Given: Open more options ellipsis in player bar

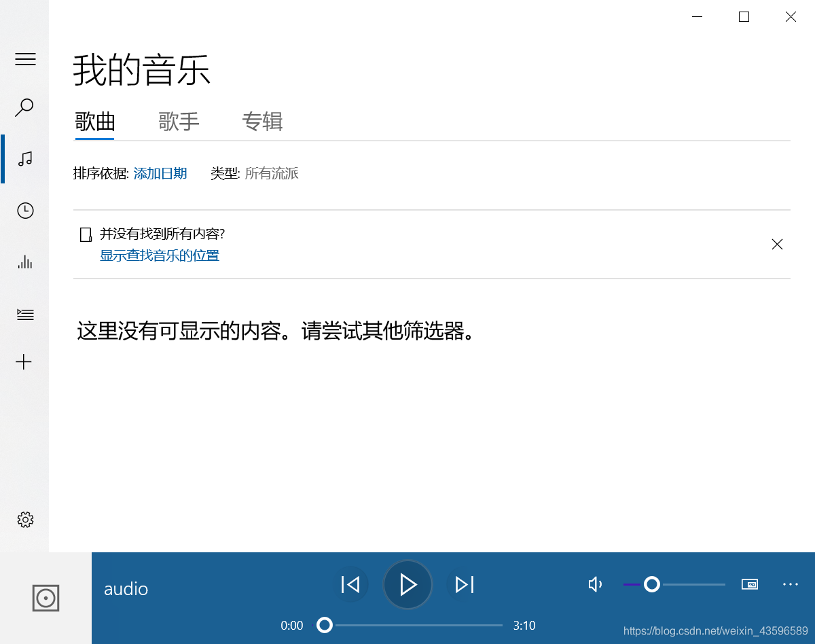Looking at the screenshot, I should 791,584.
